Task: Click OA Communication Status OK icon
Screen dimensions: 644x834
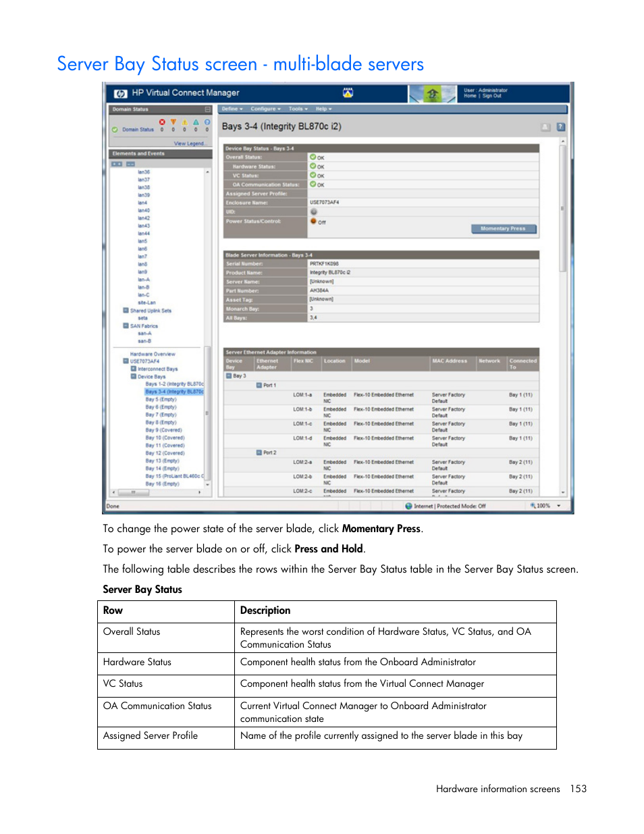Action: click(x=313, y=184)
